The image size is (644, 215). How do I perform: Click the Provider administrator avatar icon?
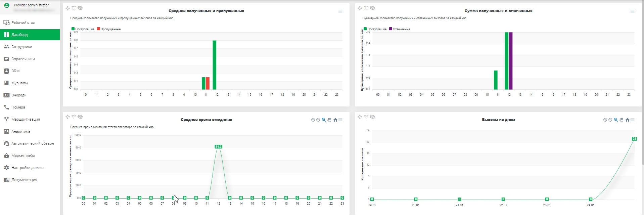(x=6, y=5)
